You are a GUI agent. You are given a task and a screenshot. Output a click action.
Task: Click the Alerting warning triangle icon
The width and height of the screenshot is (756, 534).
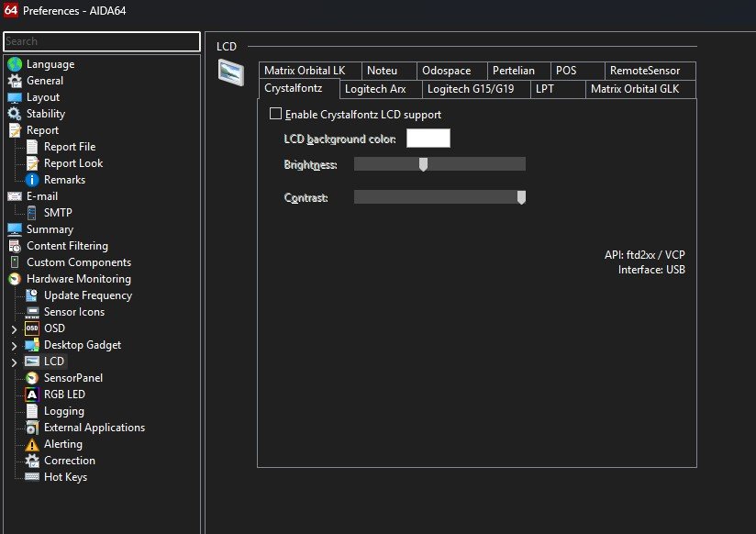click(31, 444)
